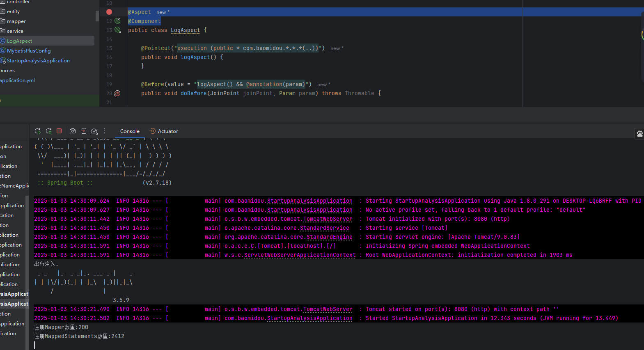Open the profiler speedometer icon
Screen dimensions: 644x350
click(x=94, y=131)
